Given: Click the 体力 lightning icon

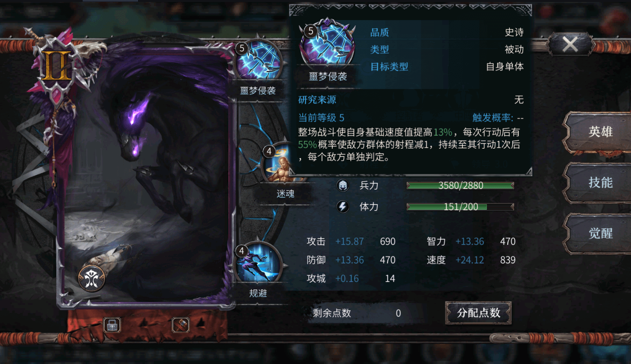Looking at the screenshot, I should (x=343, y=207).
